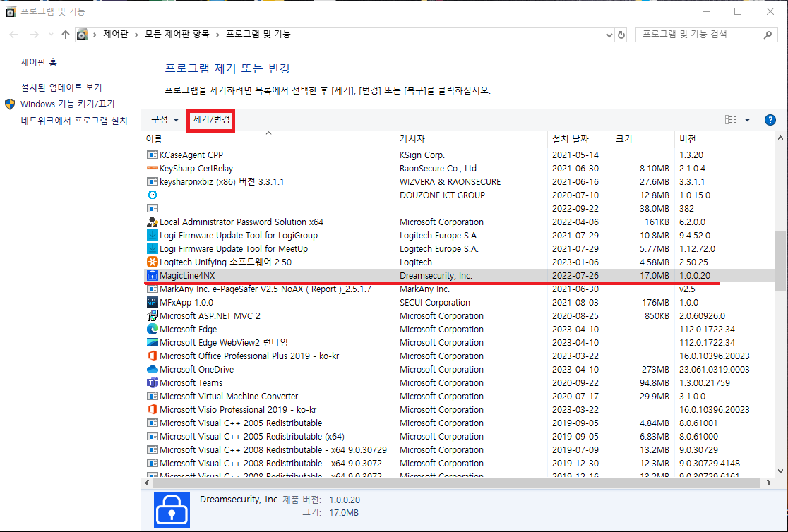Click the Microsoft Teams icon
788x532 pixels.
click(153, 382)
